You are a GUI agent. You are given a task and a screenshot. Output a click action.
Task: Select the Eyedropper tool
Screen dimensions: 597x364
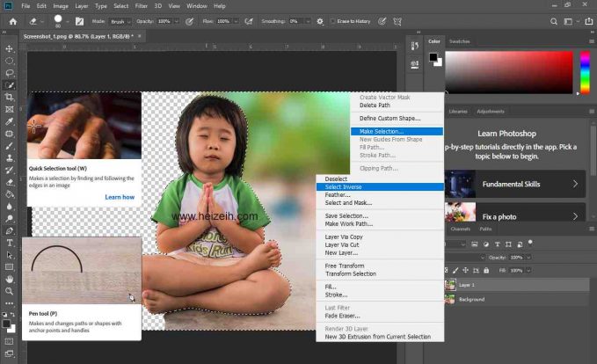click(9, 121)
